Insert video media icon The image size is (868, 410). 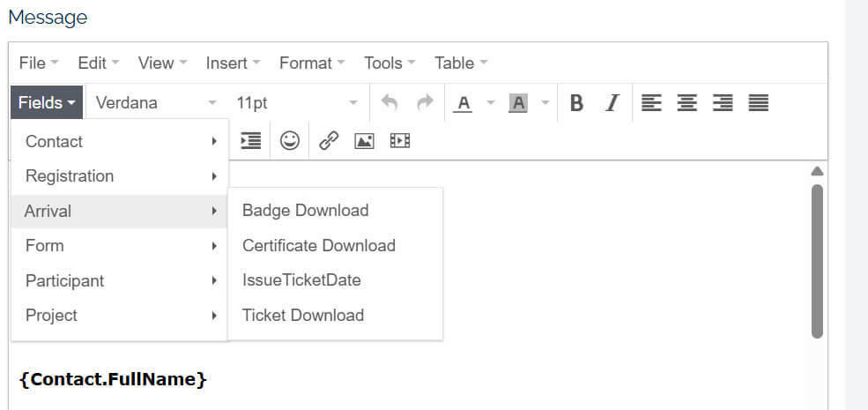pyautogui.click(x=400, y=141)
